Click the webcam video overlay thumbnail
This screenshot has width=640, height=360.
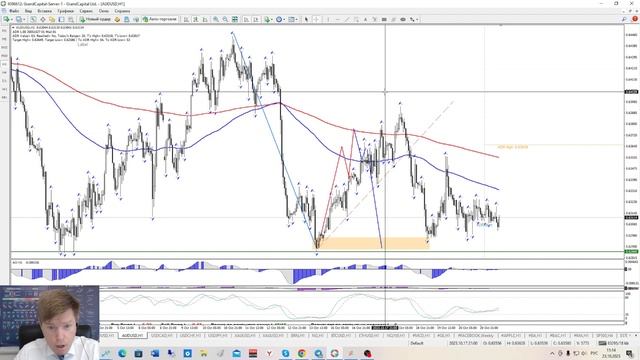pos(49,323)
